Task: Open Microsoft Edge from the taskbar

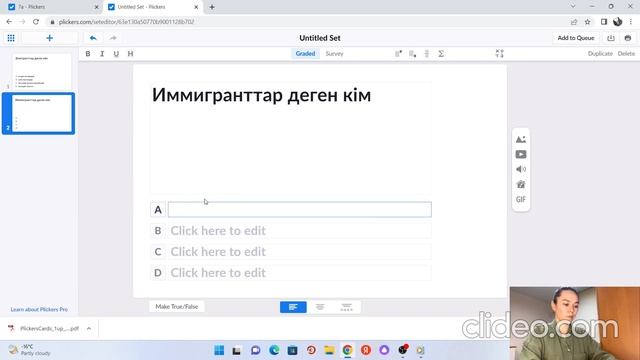Action: 274,350
